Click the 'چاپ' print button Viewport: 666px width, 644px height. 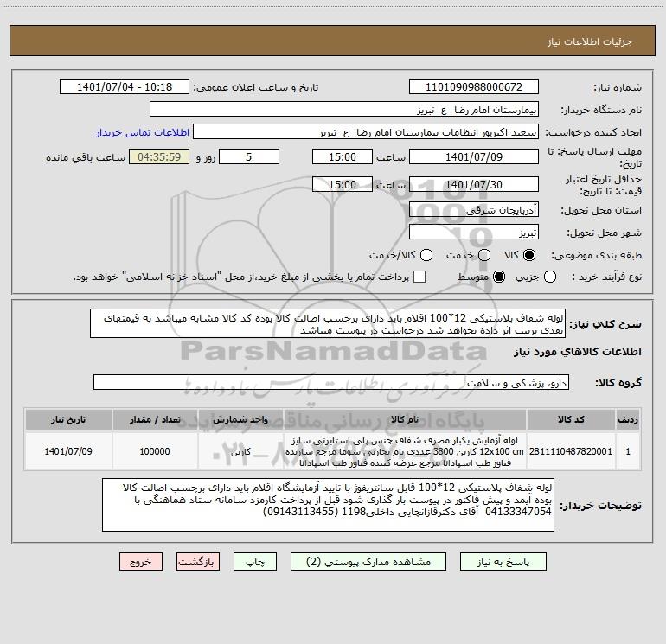click(255, 562)
